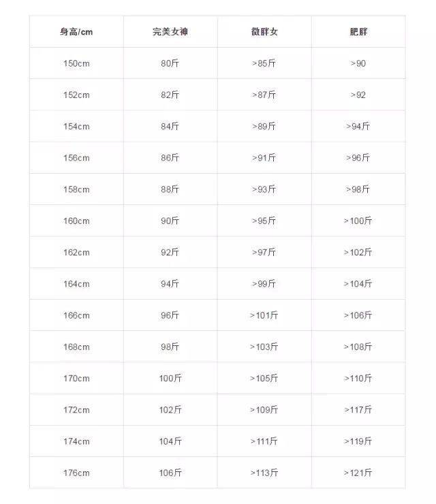Screen dimensions: 436x504
Task: Click the >85斤 cell
Action: [x=264, y=63]
